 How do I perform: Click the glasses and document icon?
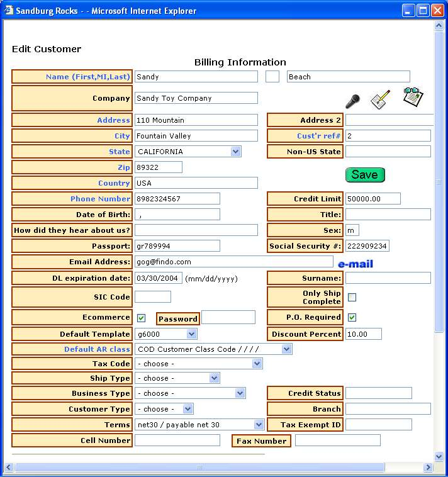pos(413,97)
